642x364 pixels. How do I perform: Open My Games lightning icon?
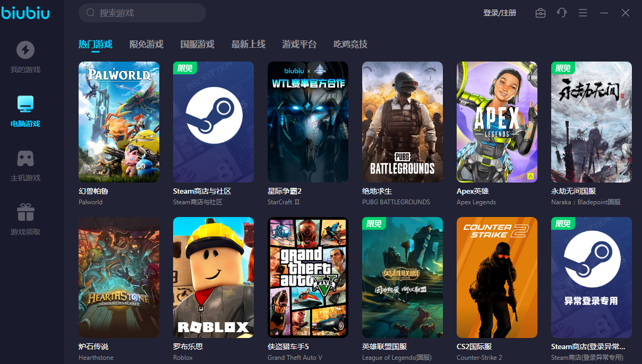tap(25, 50)
